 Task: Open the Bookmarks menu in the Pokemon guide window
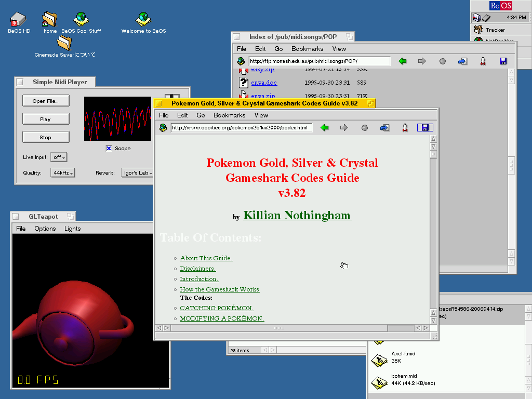tap(229, 115)
